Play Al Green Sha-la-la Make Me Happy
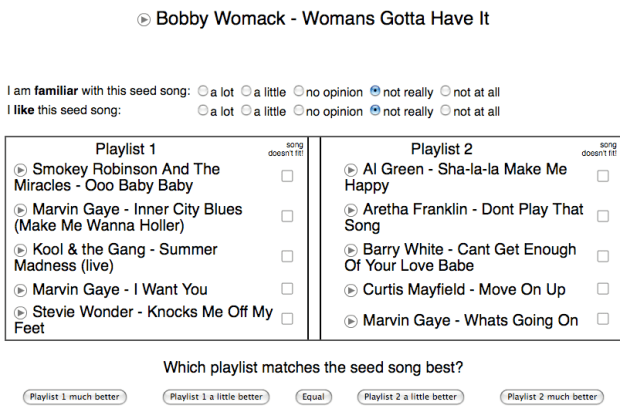 click(x=351, y=170)
